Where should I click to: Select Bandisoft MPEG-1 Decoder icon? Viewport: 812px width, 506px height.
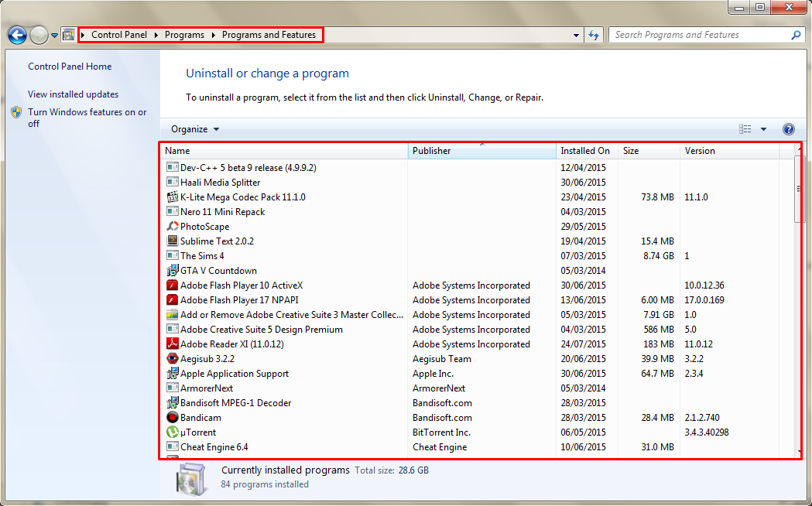pyautogui.click(x=173, y=402)
